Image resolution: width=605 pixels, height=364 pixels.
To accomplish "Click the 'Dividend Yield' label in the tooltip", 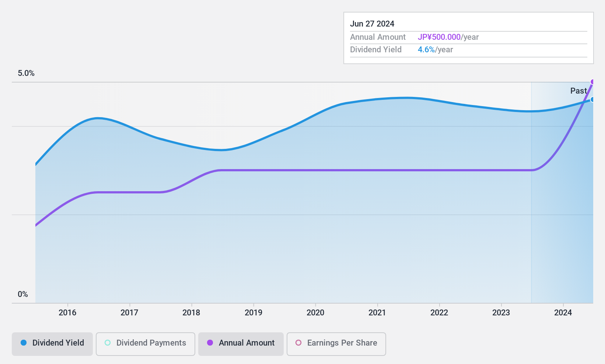I will [376, 50].
